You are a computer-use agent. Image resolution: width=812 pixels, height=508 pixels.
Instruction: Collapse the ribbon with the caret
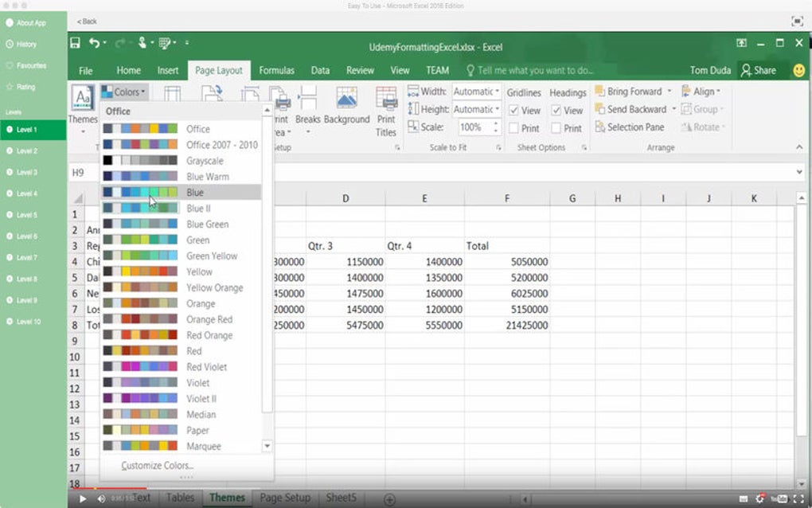799,147
